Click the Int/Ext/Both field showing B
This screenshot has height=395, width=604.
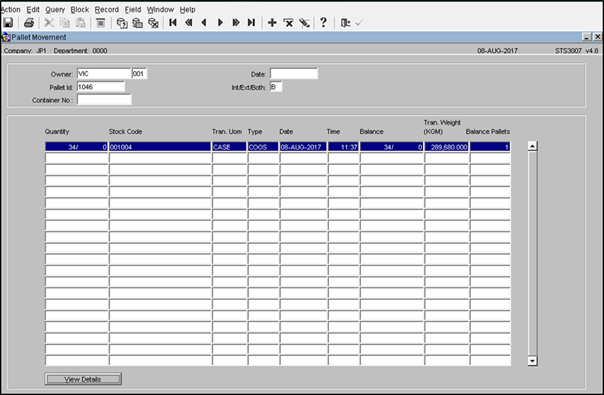(x=276, y=87)
